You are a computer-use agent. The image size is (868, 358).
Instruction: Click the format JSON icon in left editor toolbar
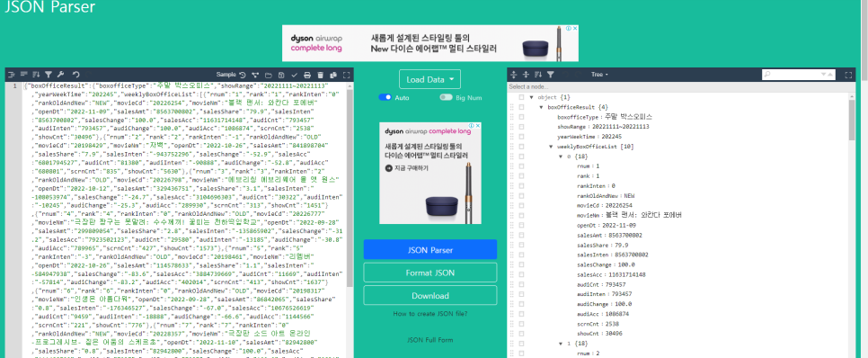coord(11,75)
